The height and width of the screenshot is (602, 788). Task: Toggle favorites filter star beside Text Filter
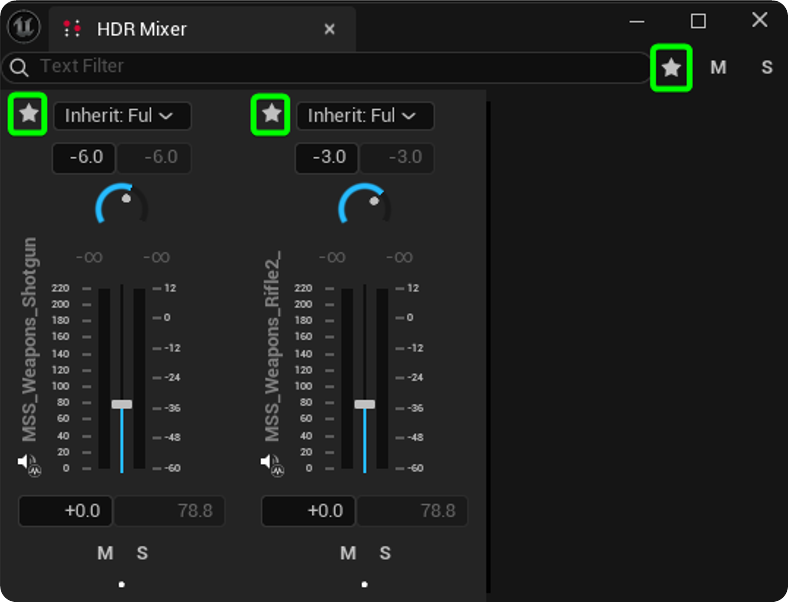coord(671,68)
